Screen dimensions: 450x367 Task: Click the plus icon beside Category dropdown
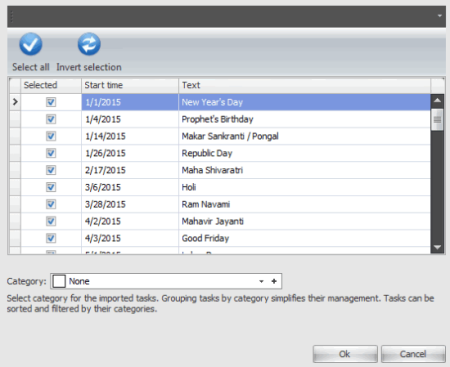click(274, 281)
